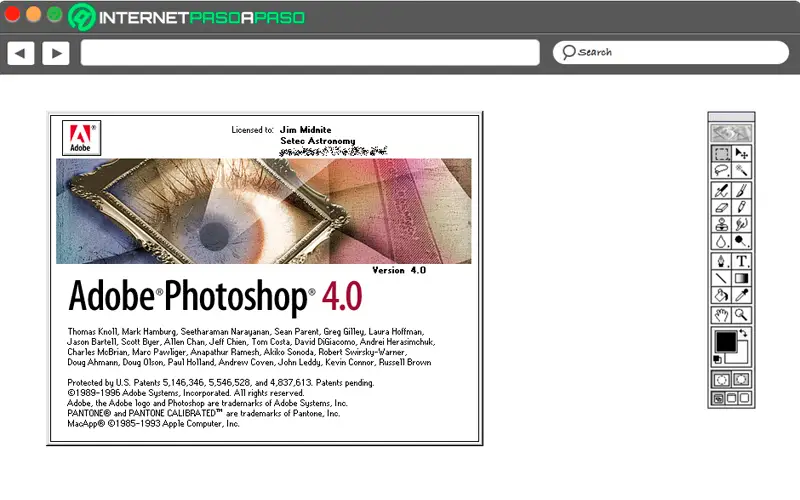Select the Smudge tool
The height and width of the screenshot is (500, 800).
click(x=741, y=224)
